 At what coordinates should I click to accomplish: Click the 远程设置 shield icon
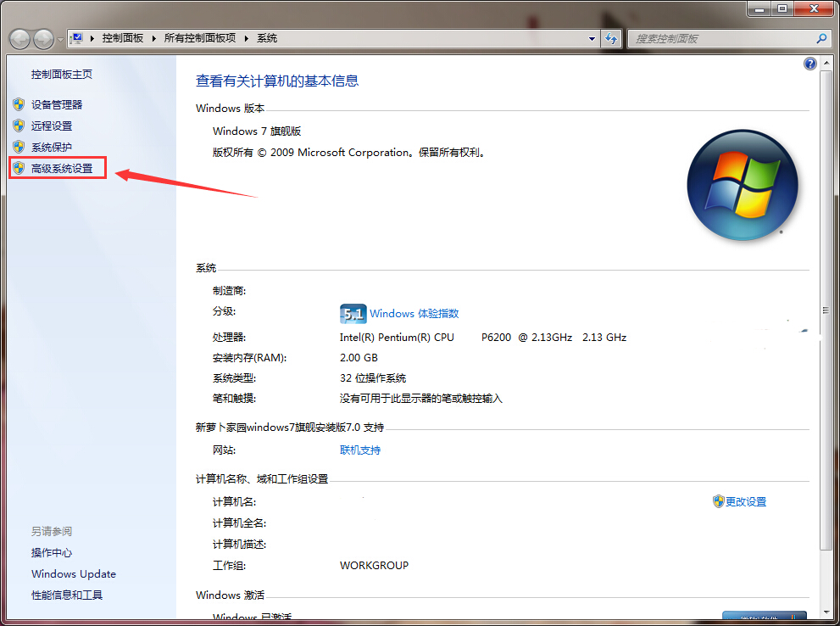click(19, 126)
